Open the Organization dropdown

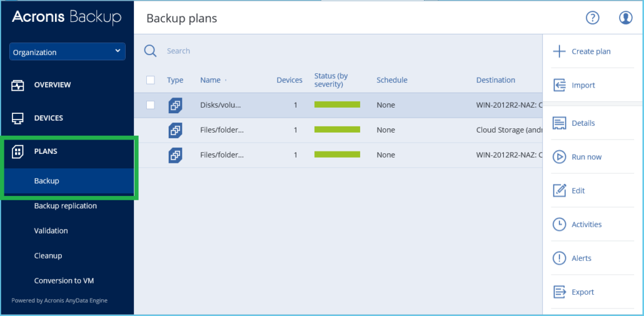pos(68,52)
